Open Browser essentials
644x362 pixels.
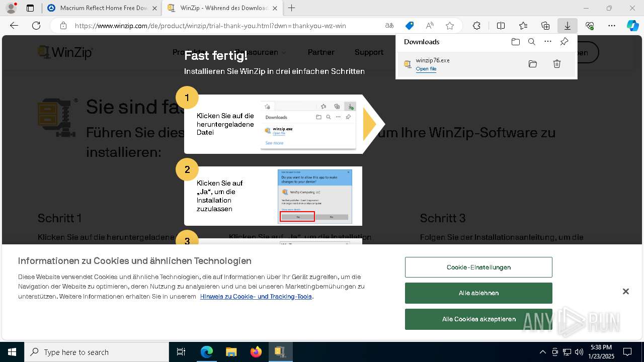pyautogui.click(x=590, y=26)
